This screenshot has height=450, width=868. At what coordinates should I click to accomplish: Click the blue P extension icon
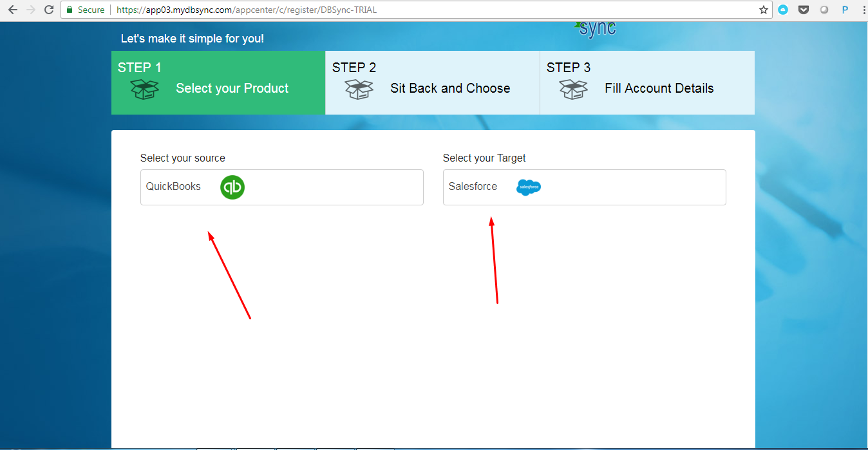tap(845, 10)
